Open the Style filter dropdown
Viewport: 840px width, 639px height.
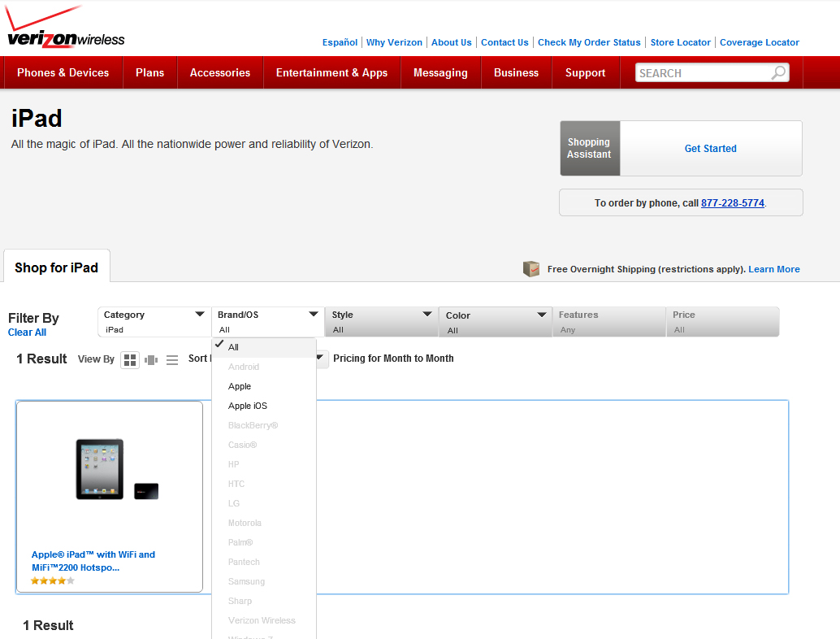point(382,322)
